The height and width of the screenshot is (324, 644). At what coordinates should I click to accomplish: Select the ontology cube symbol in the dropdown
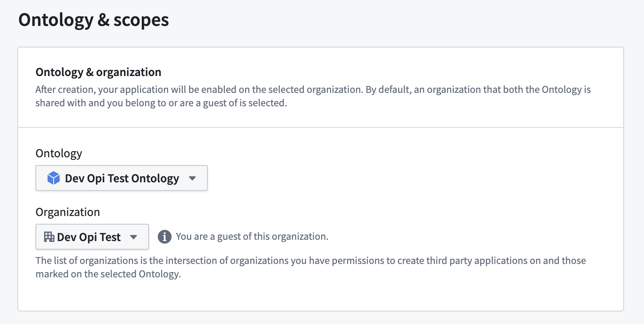(x=53, y=178)
